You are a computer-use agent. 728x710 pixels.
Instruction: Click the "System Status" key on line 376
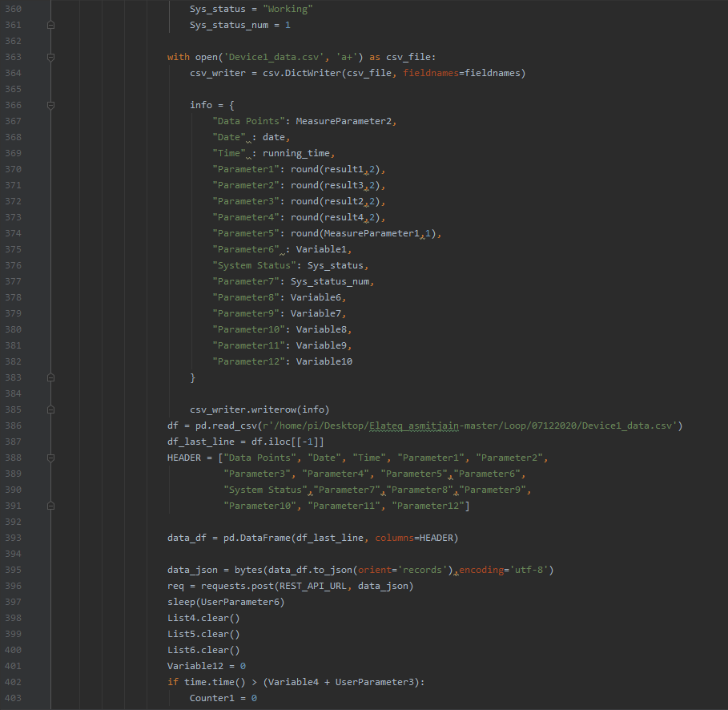[x=254, y=265]
